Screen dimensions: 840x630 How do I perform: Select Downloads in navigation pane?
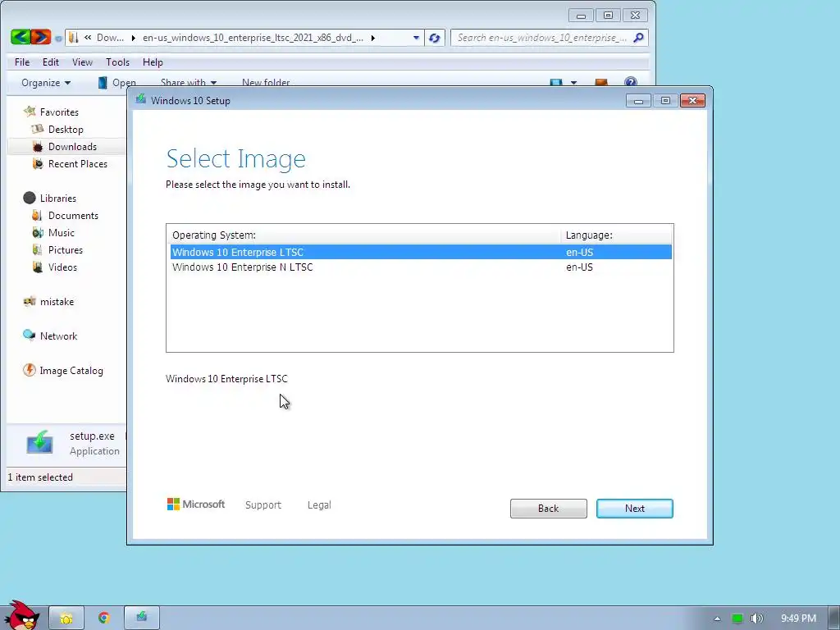click(64, 146)
